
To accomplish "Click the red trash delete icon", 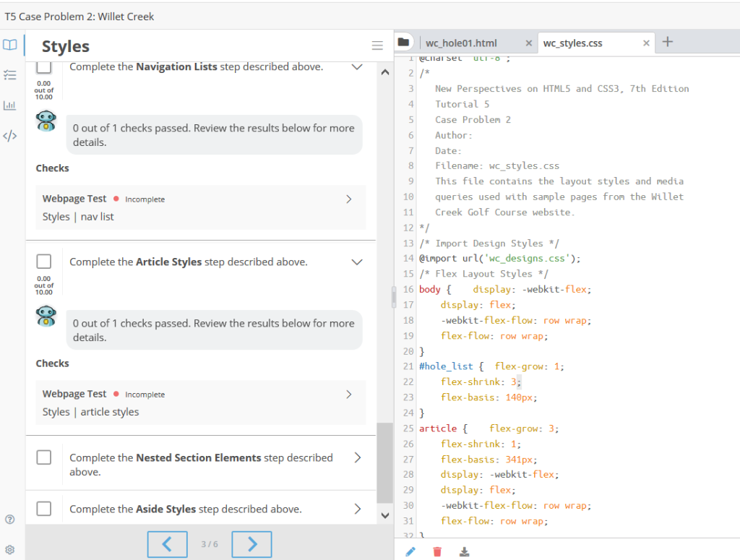I will 437,551.
